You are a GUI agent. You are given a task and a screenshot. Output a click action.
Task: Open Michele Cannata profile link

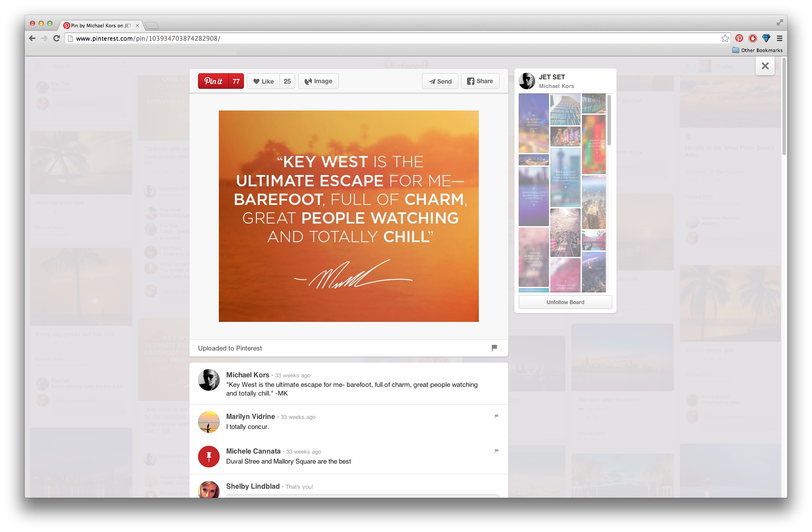pyautogui.click(x=253, y=451)
